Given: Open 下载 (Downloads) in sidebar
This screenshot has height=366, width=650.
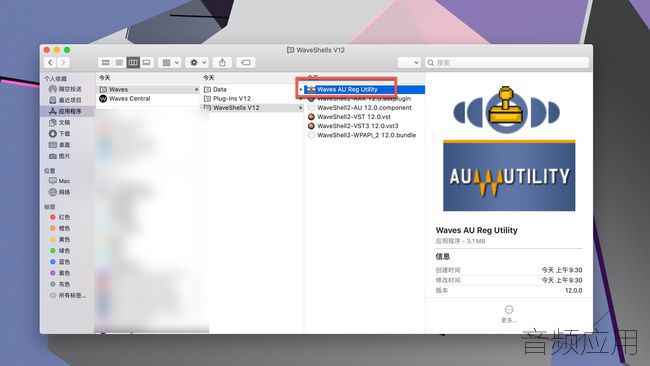Looking at the screenshot, I should point(60,133).
